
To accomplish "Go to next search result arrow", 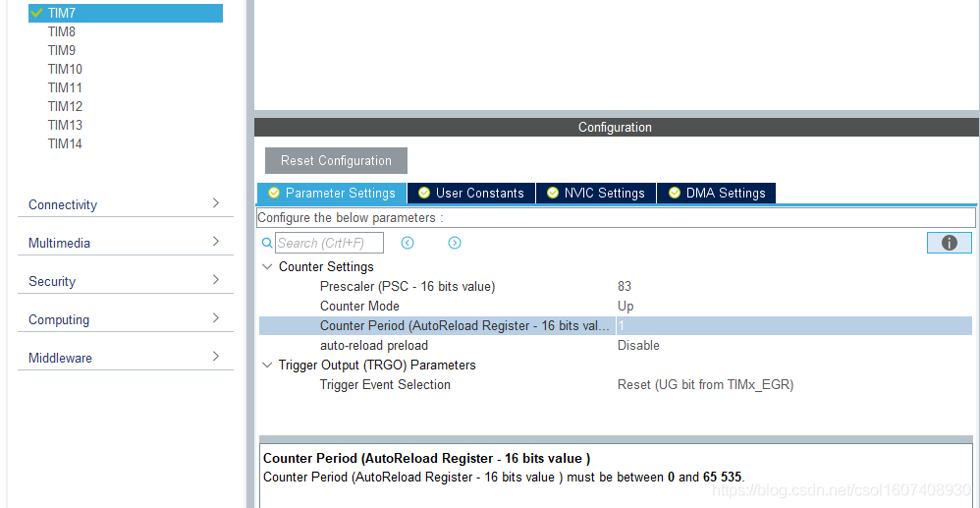I will click(455, 243).
